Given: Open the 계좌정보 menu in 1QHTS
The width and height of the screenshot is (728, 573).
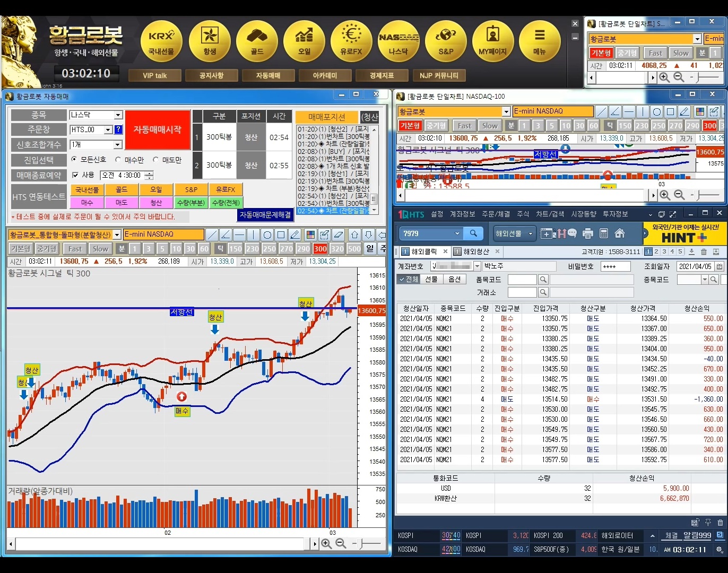Looking at the screenshot, I should (462, 214).
